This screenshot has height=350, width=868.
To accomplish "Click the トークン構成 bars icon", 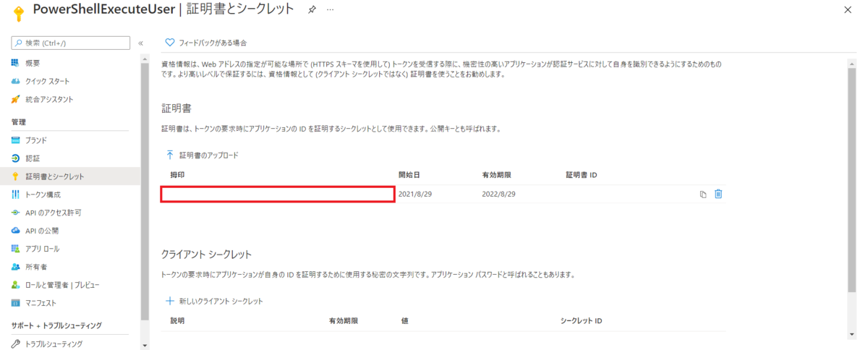I will pyautogui.click(x=15, y=195).
